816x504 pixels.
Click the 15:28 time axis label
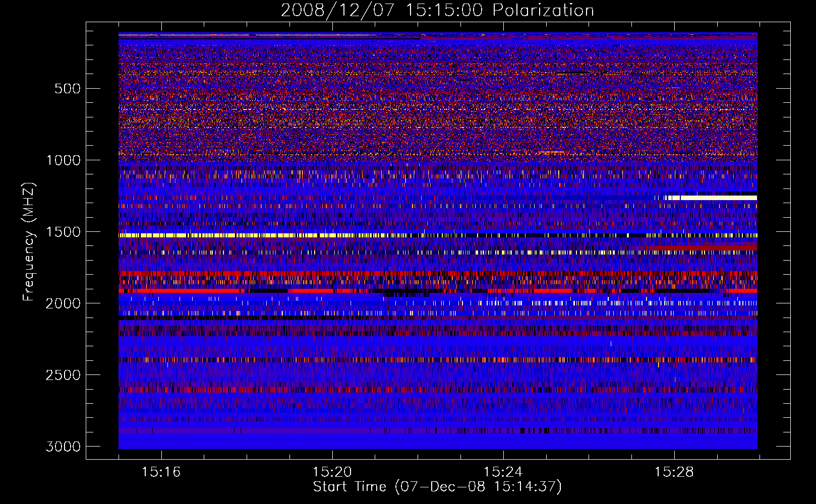pos(674,472)
